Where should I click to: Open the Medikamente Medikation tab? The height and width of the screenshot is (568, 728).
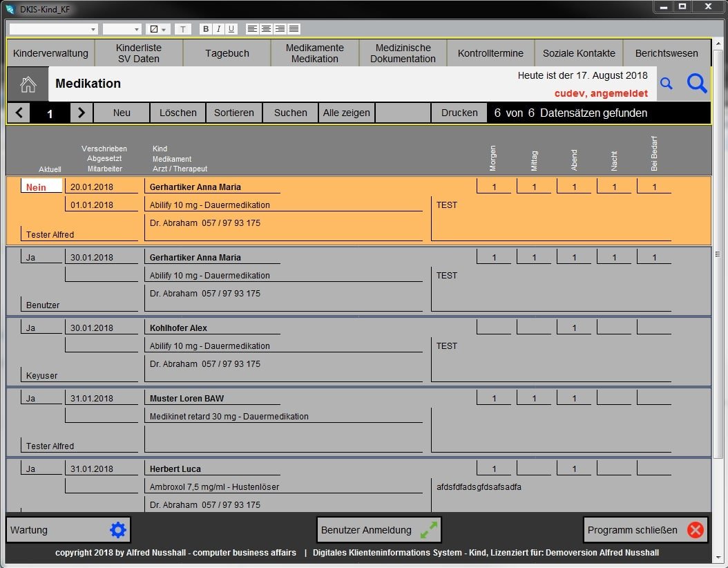(x=315, y=53)
